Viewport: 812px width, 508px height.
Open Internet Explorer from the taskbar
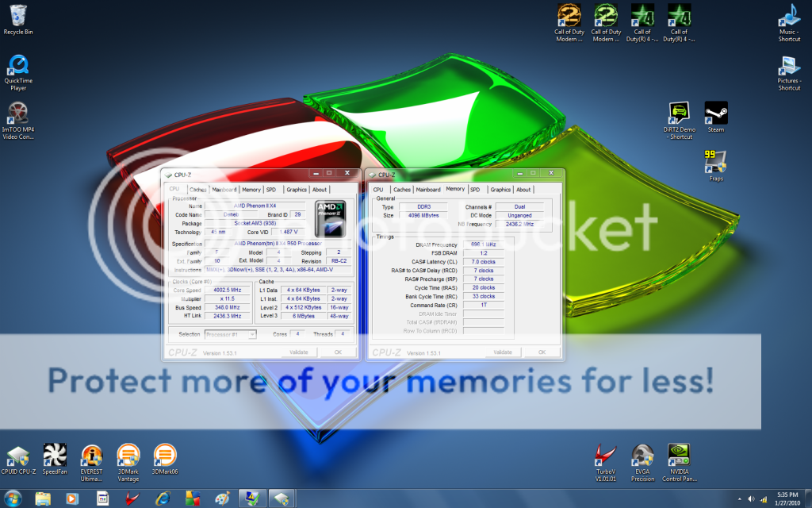click(x=163, y=498)
